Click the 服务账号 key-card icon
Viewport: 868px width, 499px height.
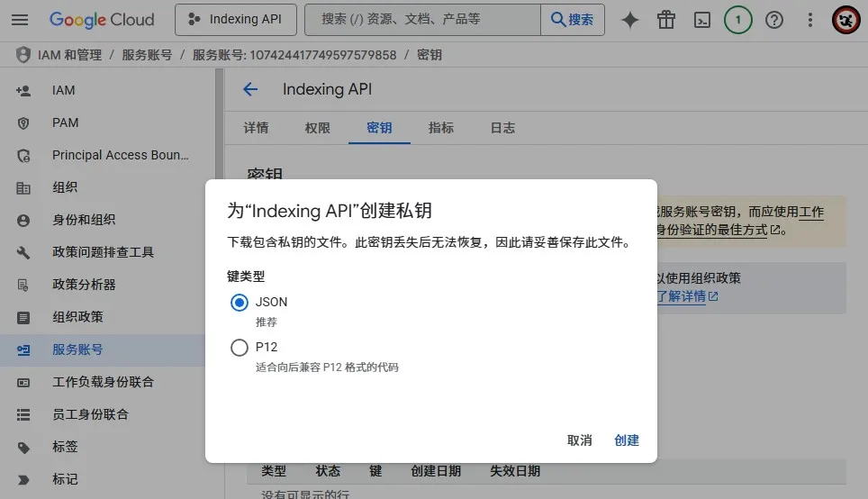tap(23, 350)
